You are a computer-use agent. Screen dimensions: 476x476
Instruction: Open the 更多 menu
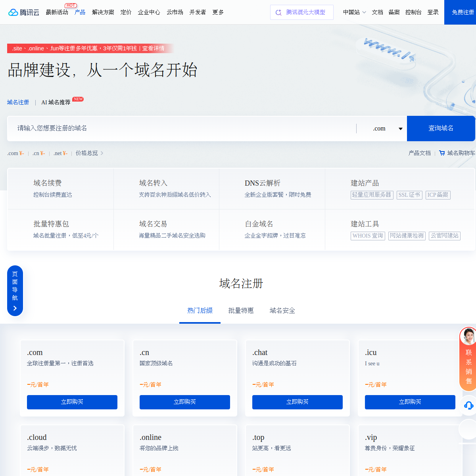click(218, 12)
